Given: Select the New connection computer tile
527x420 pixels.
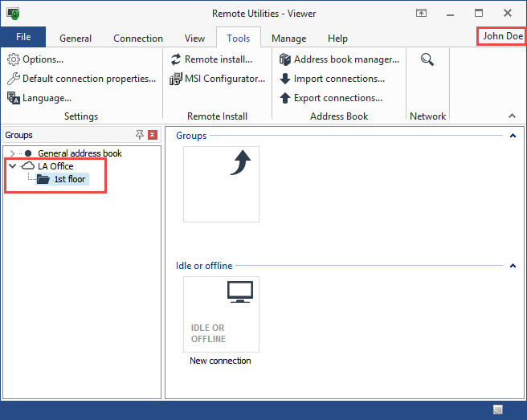Looking at the screenshot, I should (x=221, y=315).
